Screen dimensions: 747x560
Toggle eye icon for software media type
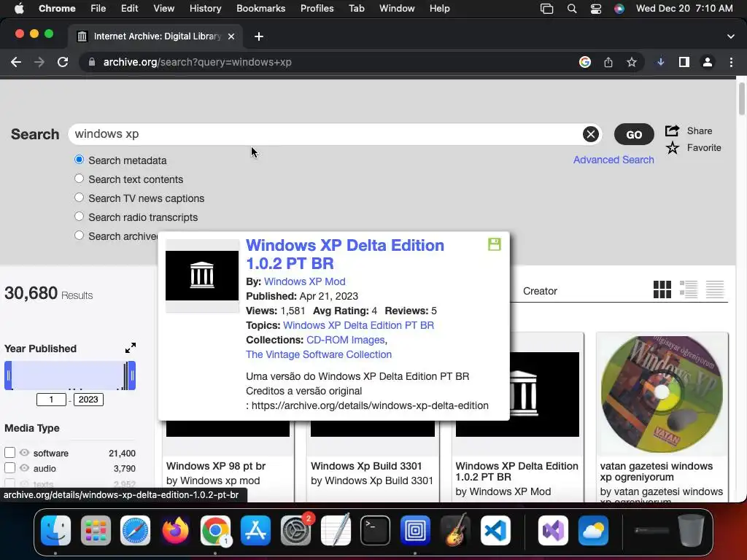pyautogui.click(x=24, y=452)
